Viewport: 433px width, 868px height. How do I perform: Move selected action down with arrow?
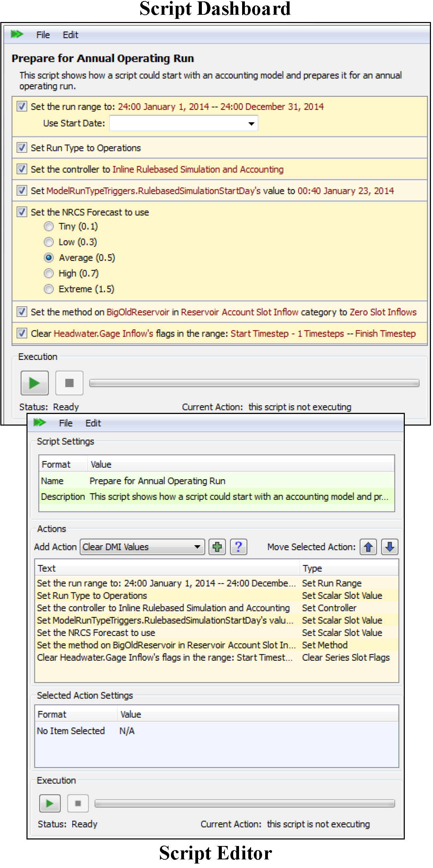[390, 547]
